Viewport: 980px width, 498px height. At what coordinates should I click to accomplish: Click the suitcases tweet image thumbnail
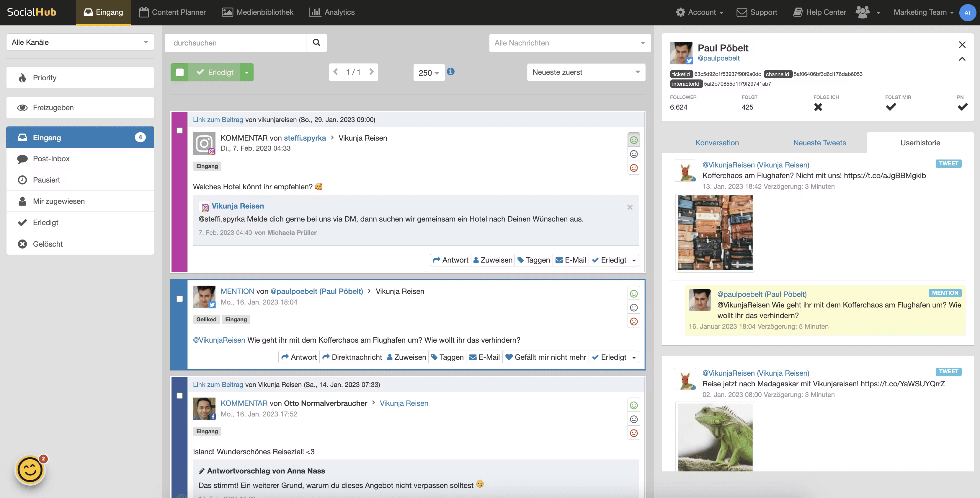[715, 233]
